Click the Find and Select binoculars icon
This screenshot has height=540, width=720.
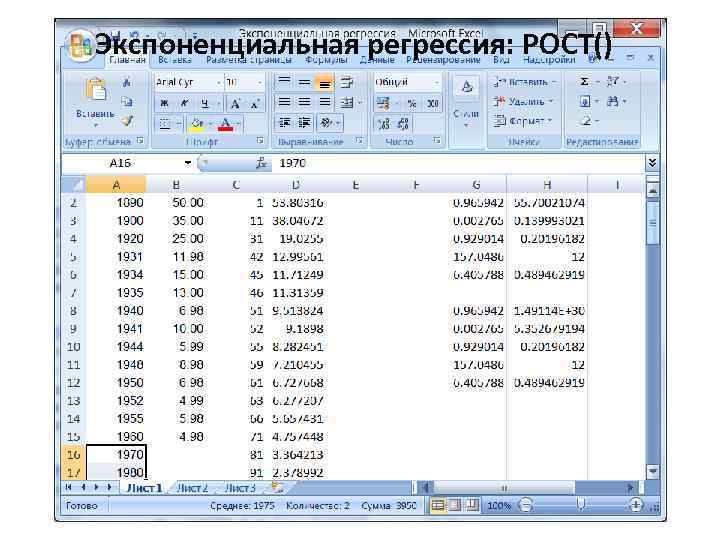coord(613,101)
